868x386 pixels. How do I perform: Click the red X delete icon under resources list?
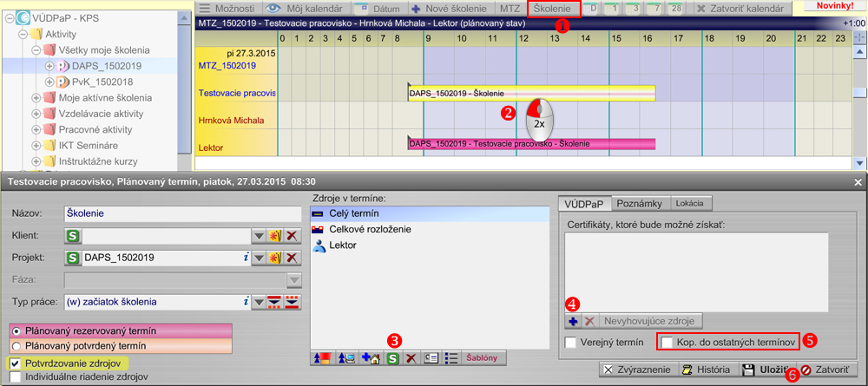411,357
